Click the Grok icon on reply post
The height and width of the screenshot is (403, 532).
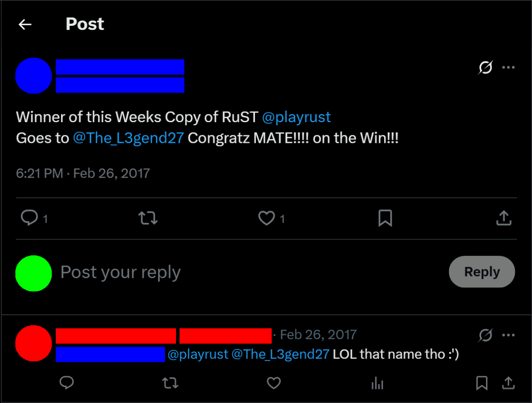[485, 335]
